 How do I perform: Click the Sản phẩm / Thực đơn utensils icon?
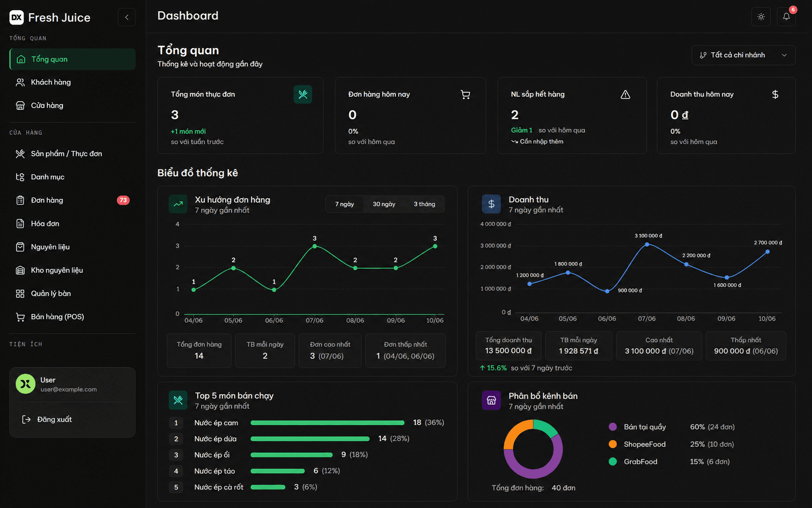click(x=20, y=154)
